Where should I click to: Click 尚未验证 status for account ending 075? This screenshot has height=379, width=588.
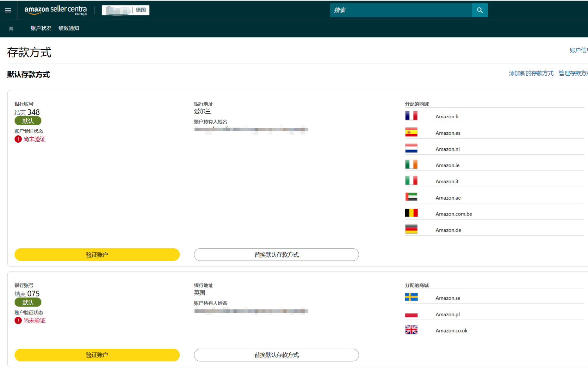34,321
